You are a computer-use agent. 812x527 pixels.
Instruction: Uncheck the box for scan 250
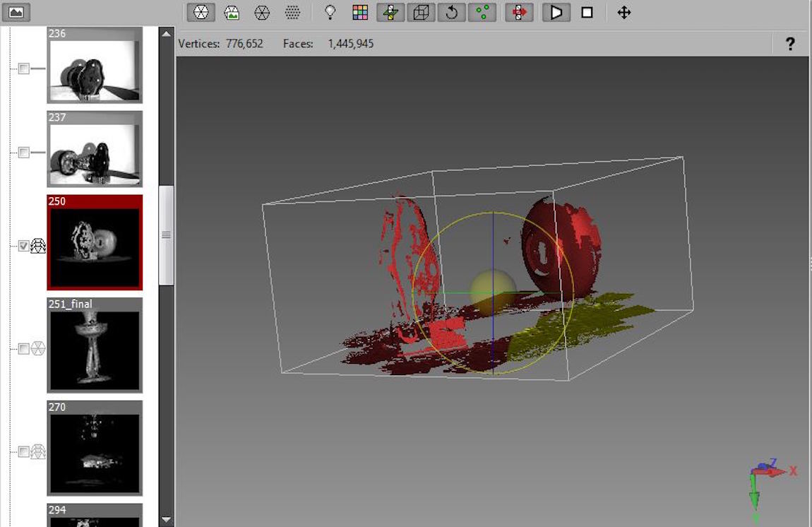point(23,246)
